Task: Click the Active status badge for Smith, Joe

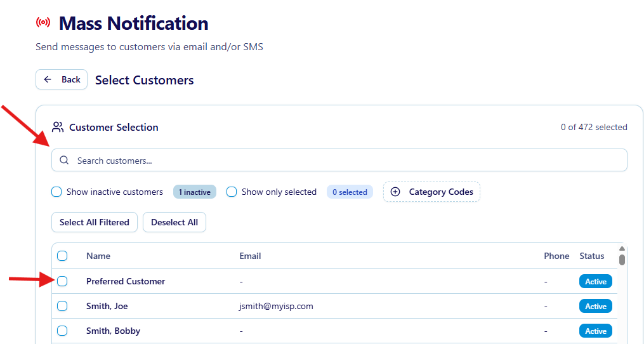Action: point(595,306)
